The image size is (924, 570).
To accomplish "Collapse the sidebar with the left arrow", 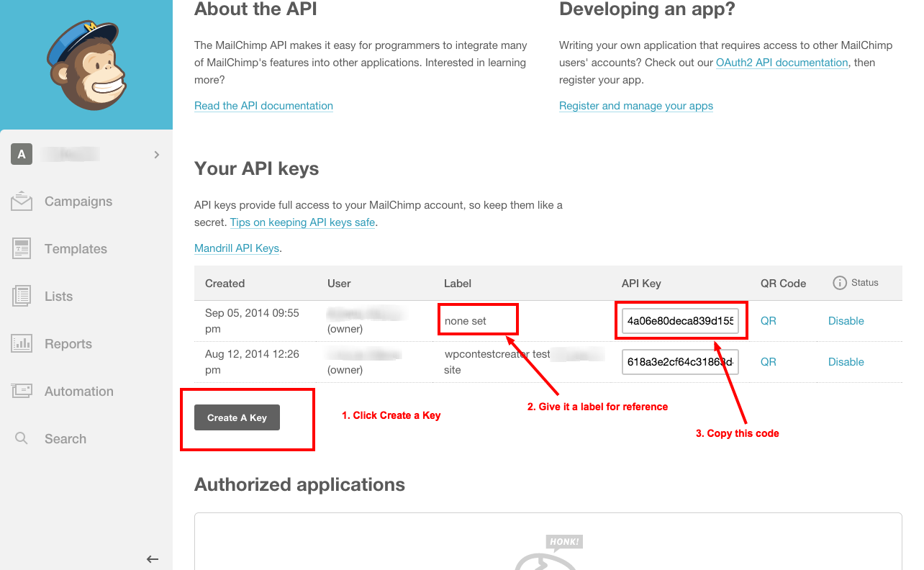I will pyautogui.click(x=152, y=558).
